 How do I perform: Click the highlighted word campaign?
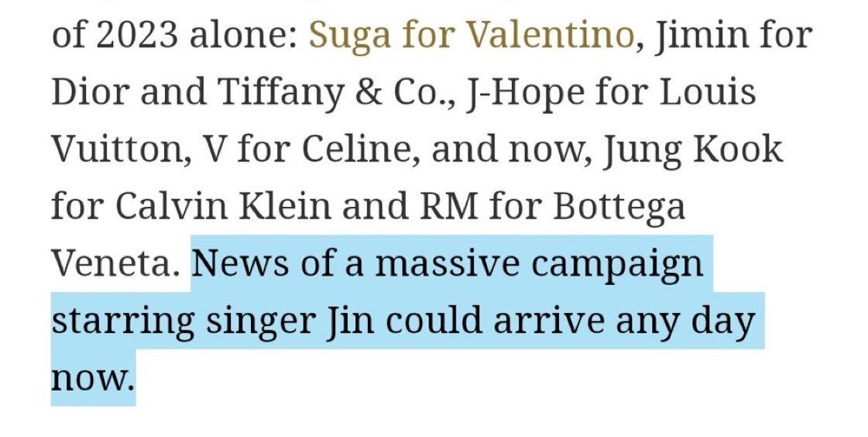pyautogui.click(x=617, y=265)
